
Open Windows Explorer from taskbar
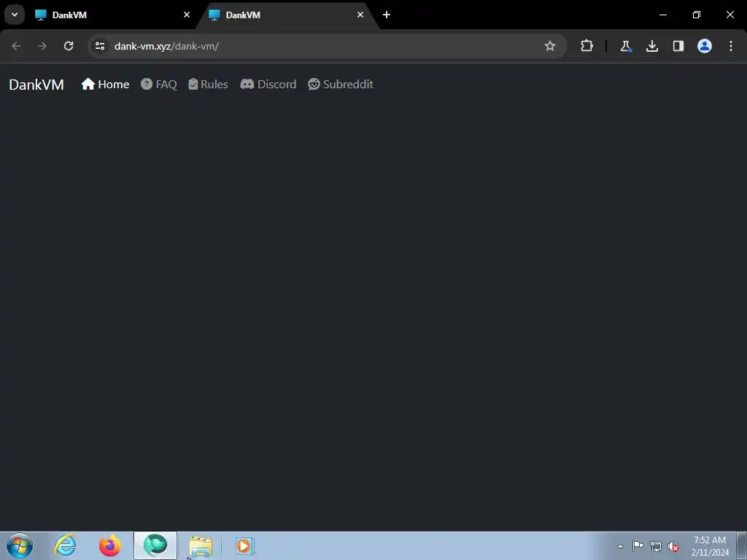[201, 545]
